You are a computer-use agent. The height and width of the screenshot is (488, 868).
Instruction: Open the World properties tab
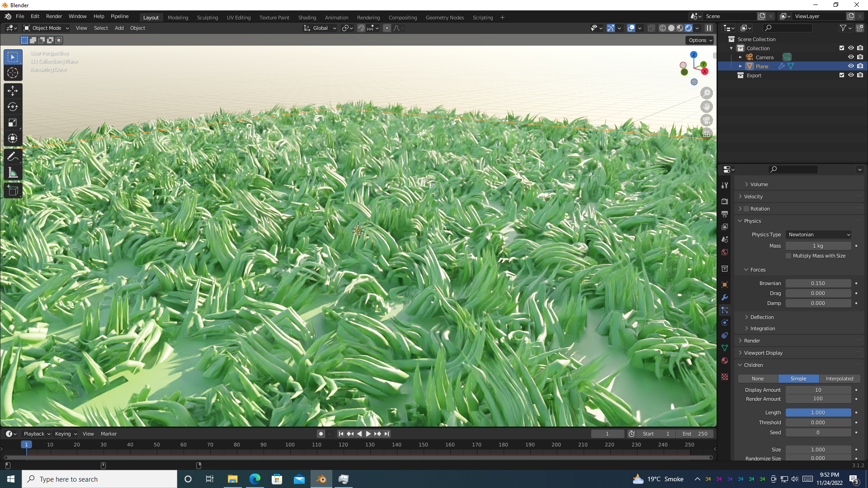click(x=725, y=252)
